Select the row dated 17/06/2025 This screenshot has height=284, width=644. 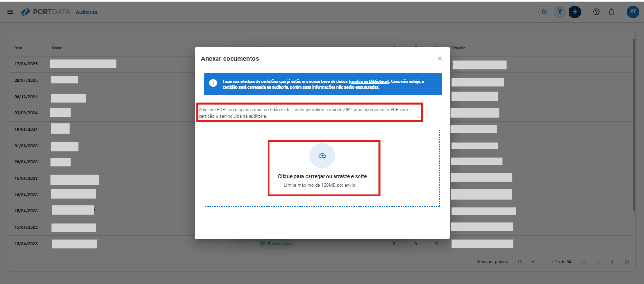click(322, 64)
